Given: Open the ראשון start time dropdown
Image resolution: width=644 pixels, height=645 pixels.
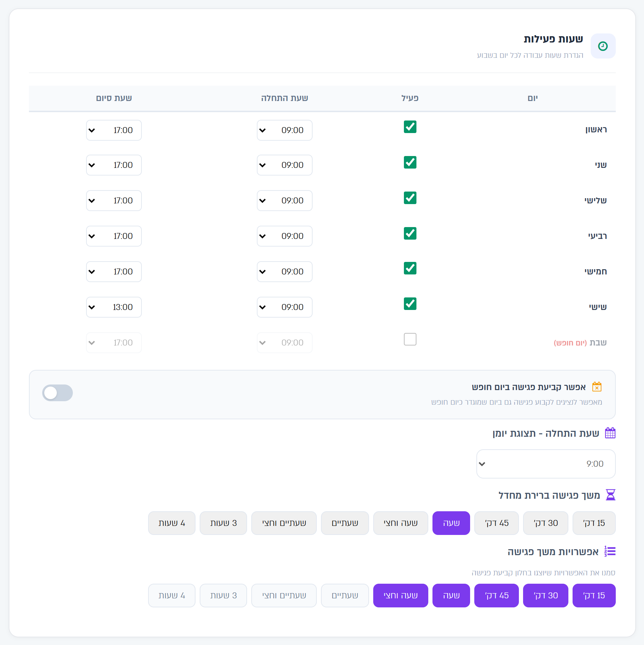Looking at the screenshot, I should [285, 130].
